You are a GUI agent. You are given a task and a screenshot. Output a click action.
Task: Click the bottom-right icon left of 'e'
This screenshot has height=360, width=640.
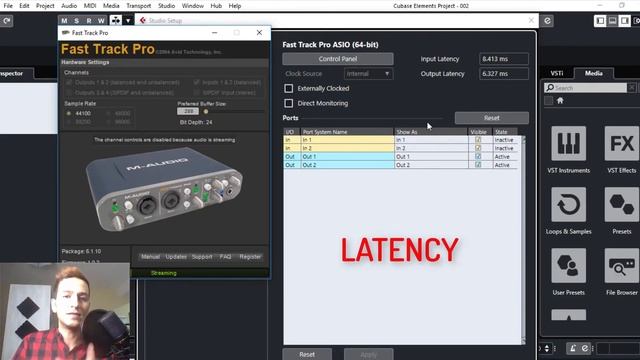coord(573,348)
